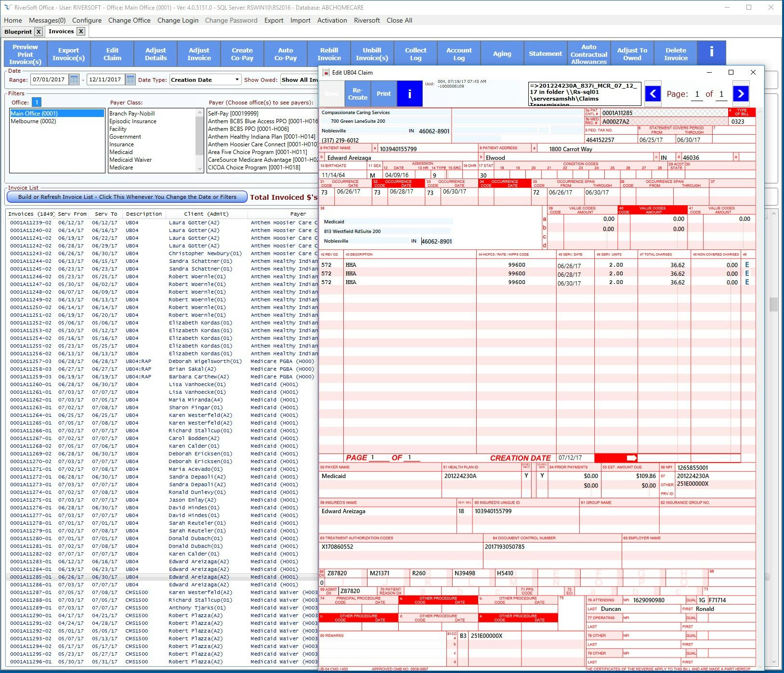Image resolution: width=784 pixels, height=673 pixels.
Task: Click the Payer Class list scroll-down arrow
Action: (199, 168)
